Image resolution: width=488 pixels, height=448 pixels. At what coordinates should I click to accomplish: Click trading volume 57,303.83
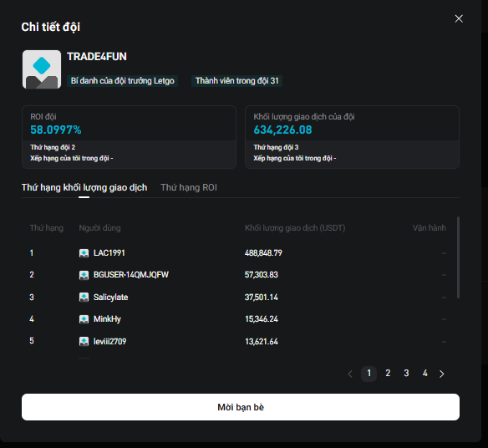(x=262, y=275)
